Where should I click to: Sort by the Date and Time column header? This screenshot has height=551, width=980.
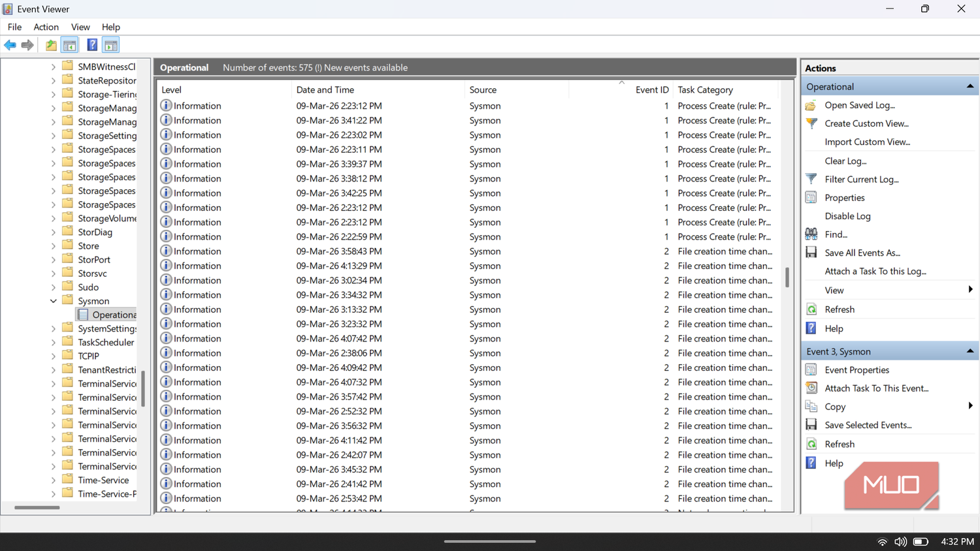pyautogui.click(x=378, y=89)
